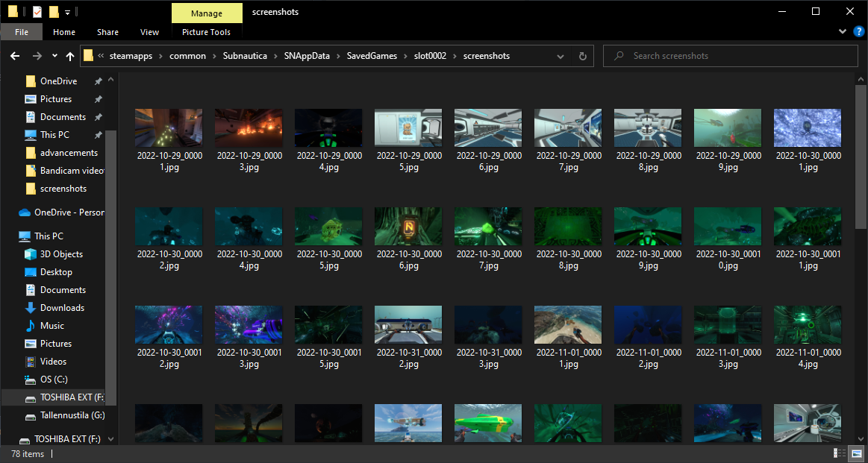Image resolution: width=868 pixels, height=463 pixels.
Task: Open the Bandicam videos sidebar folder
Action: coord(72,171)
